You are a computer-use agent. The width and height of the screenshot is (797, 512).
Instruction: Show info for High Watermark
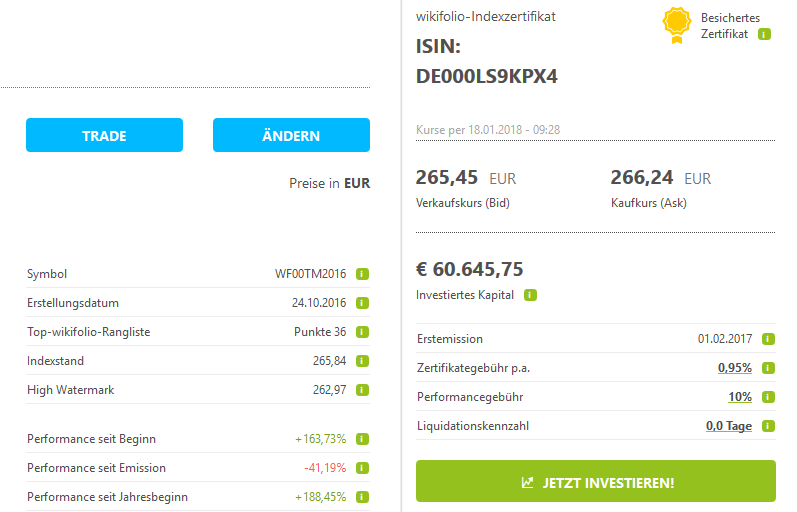click(x=363, y=390)
